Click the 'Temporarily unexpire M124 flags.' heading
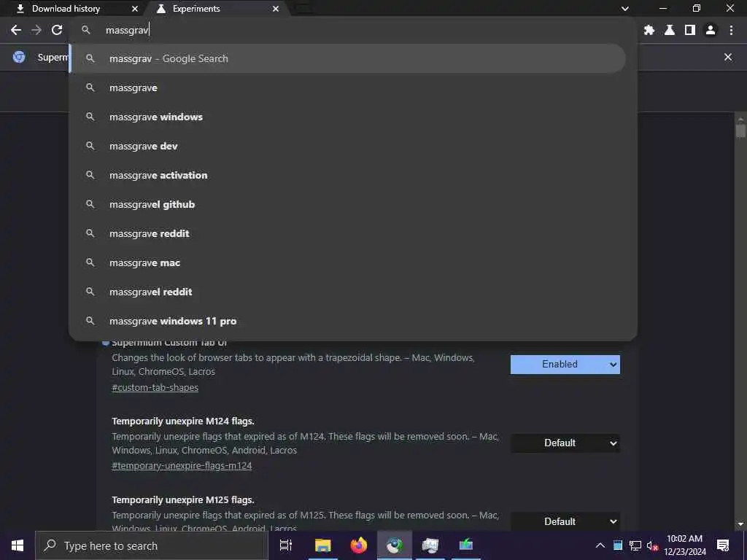The image size is (747, 560). [x=183, y=421]
